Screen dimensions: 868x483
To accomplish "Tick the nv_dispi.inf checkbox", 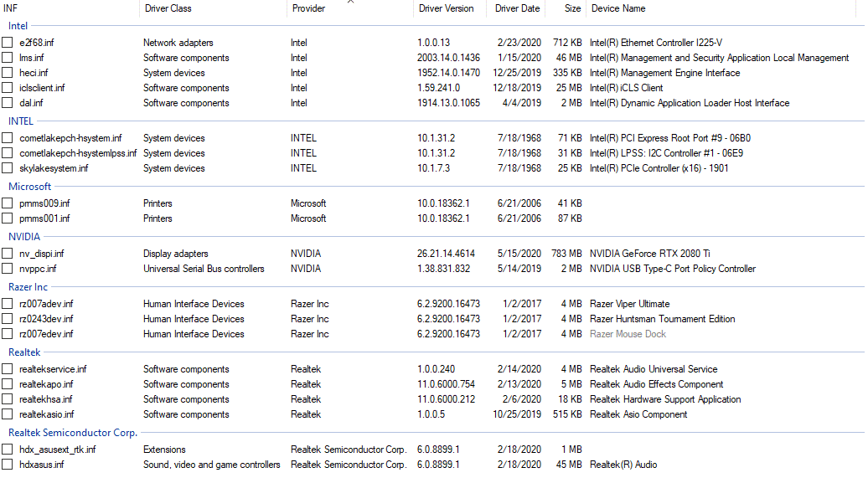I will coord(8,254).
